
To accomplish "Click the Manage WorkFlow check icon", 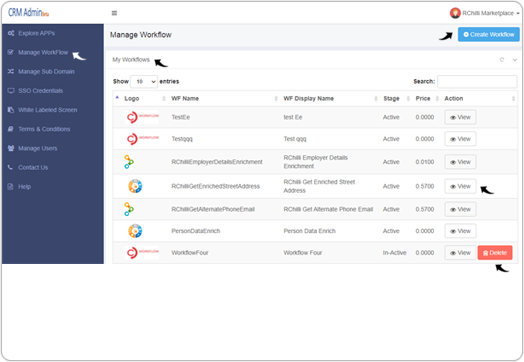I will point(10,52).
